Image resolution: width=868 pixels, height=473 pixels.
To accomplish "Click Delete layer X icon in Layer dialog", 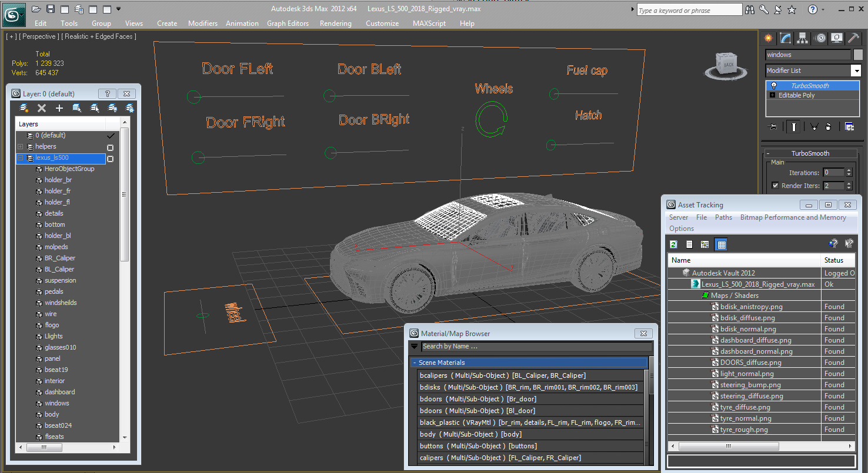I will pyautogui.click(x=42, y=108).
